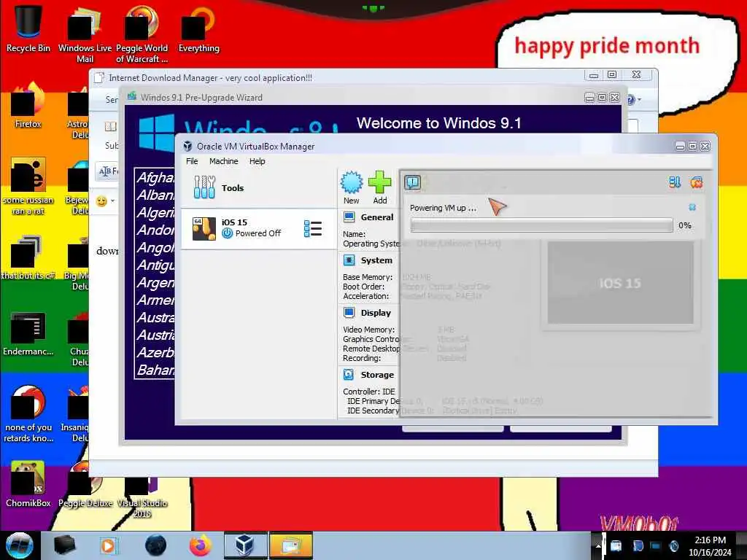Open the Help menu in VirtualBox
The height and width of the screenshot is (560, 747).
click(258, 161)
